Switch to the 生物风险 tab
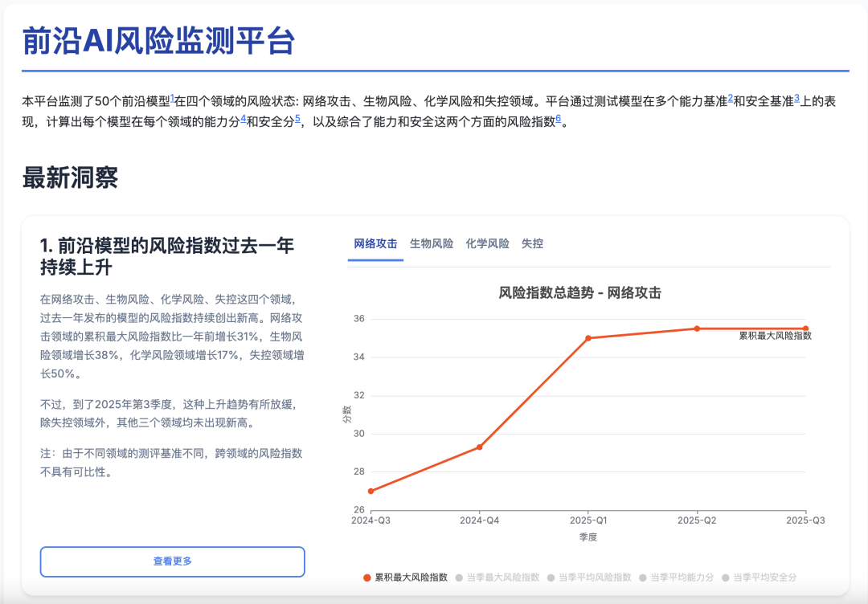This screenshot has width=868, height=604. tap(431, 243)
